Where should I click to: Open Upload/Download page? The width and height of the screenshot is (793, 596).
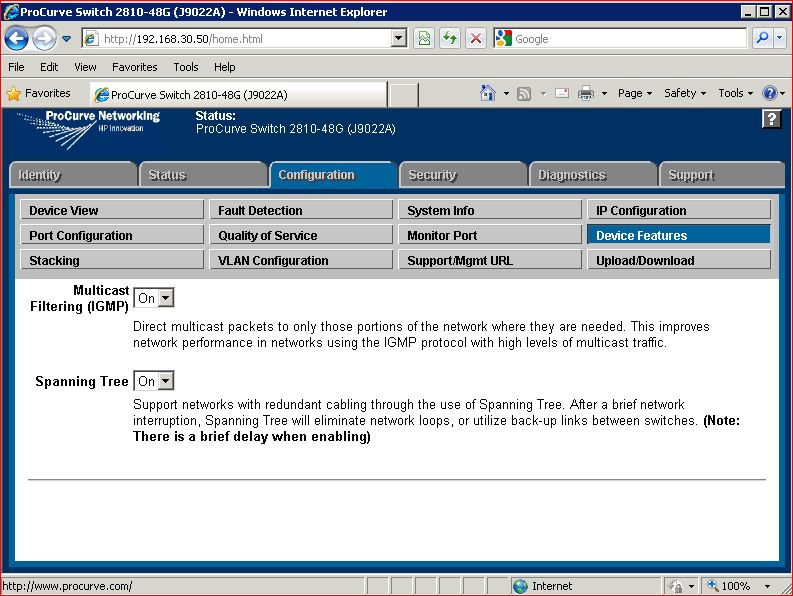679,260
